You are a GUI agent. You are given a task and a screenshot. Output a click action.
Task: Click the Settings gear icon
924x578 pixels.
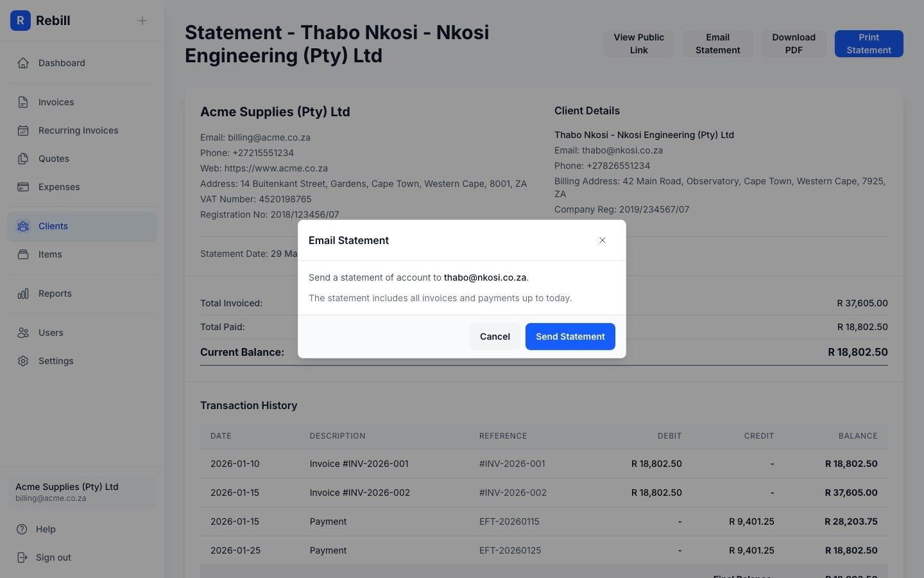coord(23,361)
